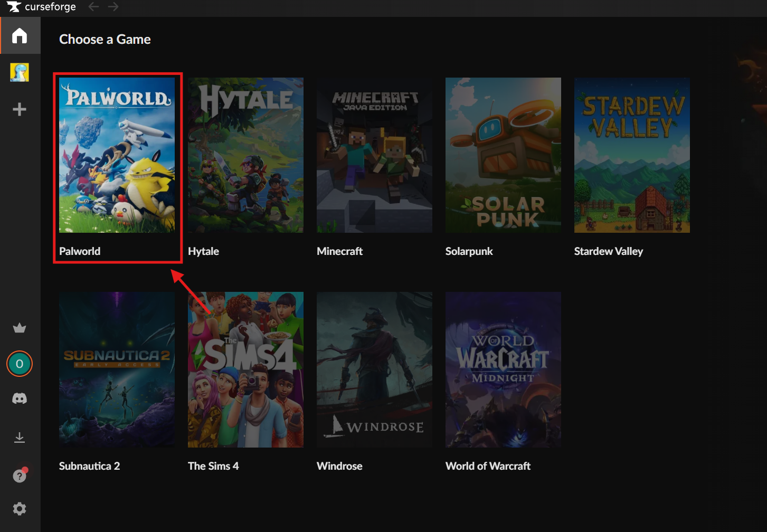
Task: Click The Sims 4 title label
Action: coord(213,466)
